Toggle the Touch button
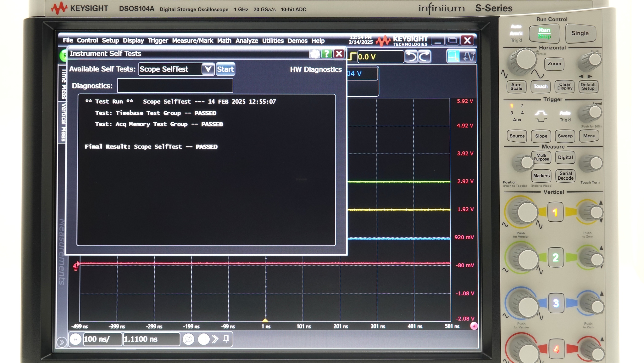 click(540, 87)
